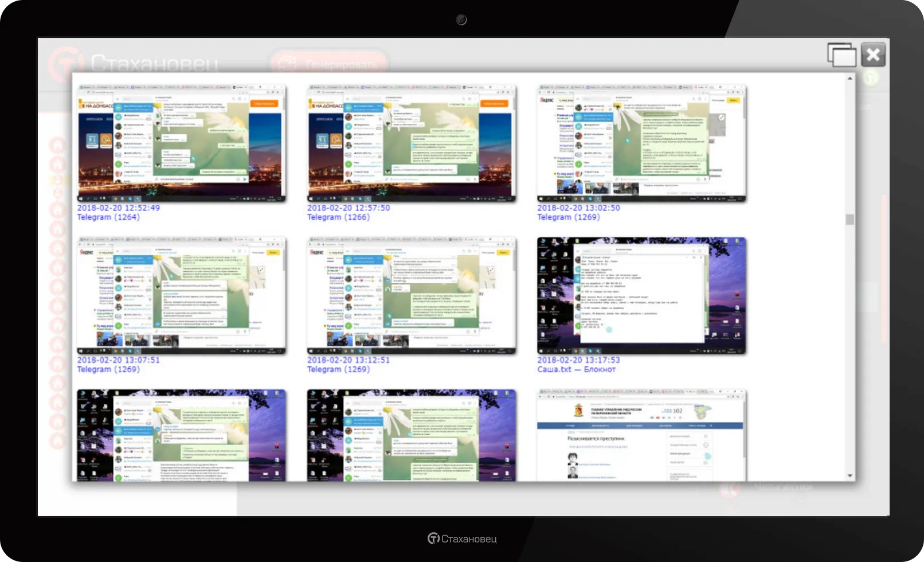Open the screenshot thumbnail taken at 13:07:51
Screen dimensions: 924x562
click(x=182, y=295)
